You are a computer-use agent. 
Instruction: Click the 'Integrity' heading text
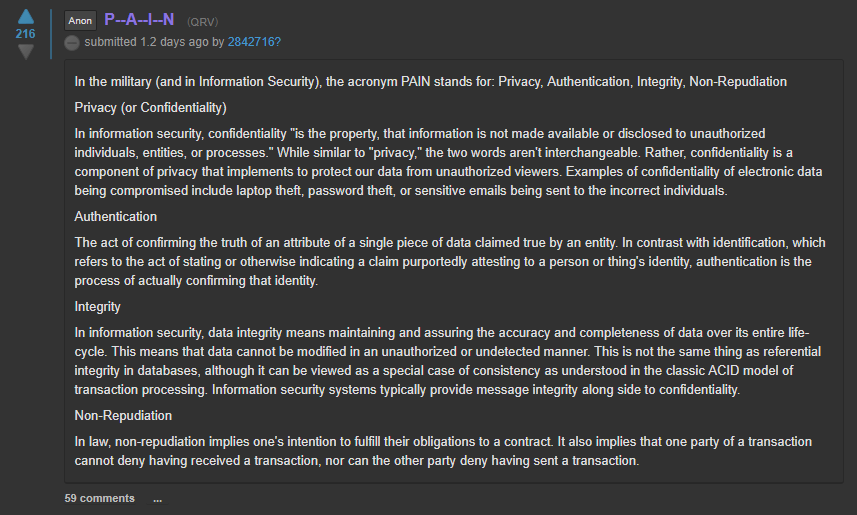click(97, 307)
